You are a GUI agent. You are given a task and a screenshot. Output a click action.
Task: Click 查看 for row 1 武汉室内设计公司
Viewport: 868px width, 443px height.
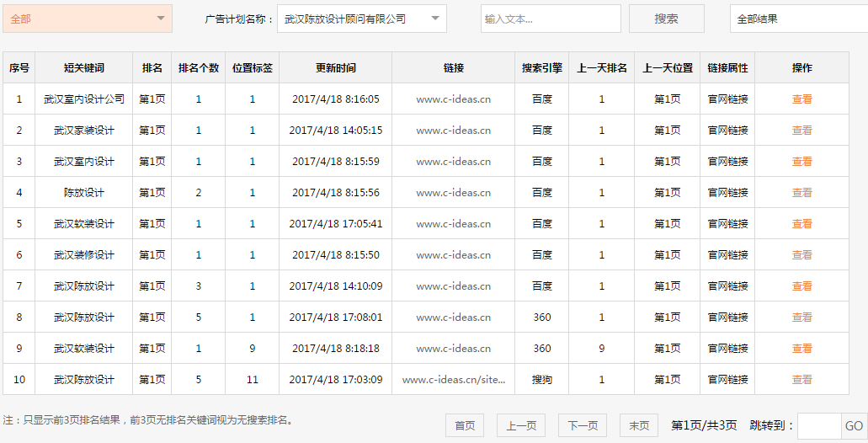point(801,99)
